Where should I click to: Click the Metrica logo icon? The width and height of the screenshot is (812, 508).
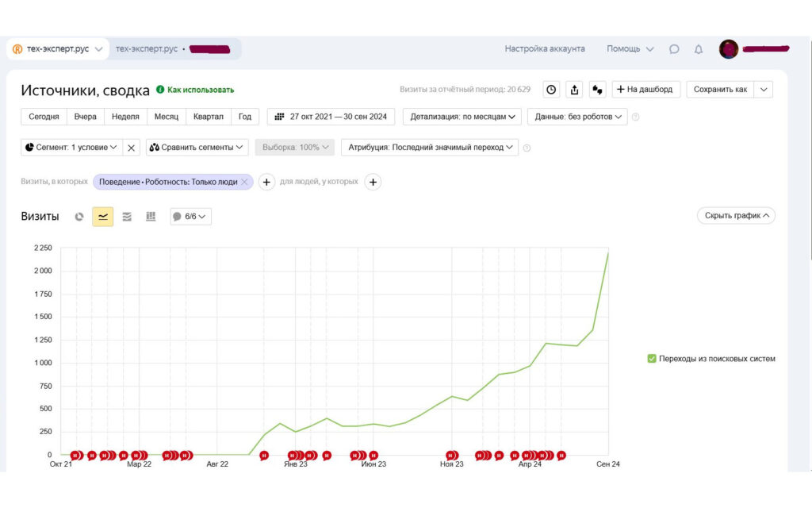17,48
